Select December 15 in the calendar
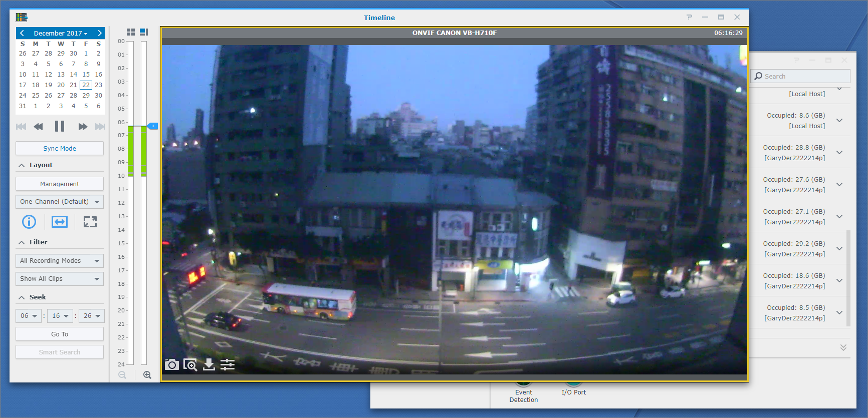The image size is (868, 418). pyautogui.click(x=86, y=75)
